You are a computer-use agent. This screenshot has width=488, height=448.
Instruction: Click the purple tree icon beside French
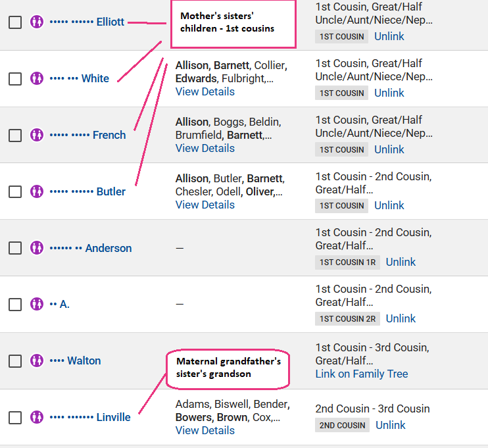[37, 135]
